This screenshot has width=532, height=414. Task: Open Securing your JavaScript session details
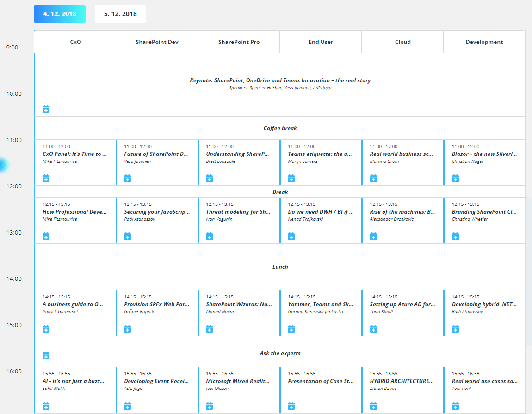157,212
